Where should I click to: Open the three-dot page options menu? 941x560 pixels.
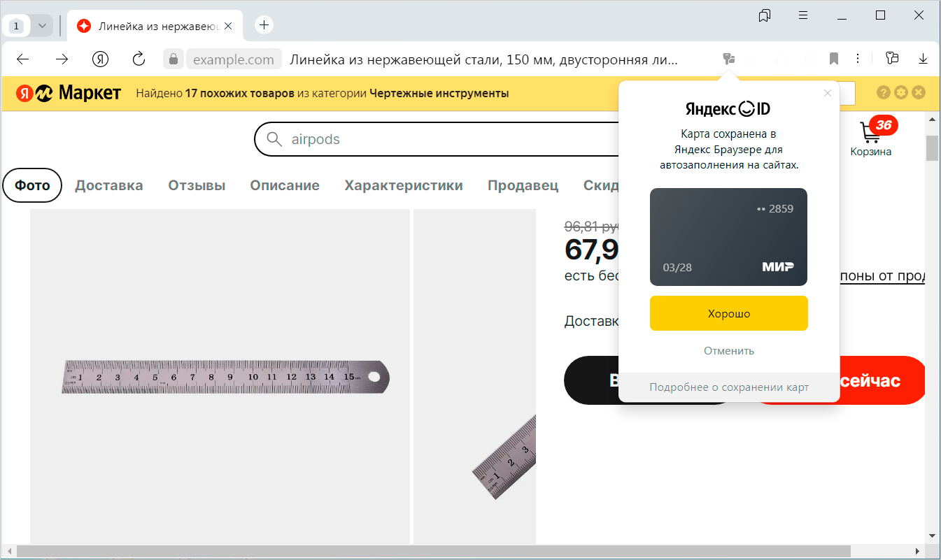pyautogui.click(x=858, y=59)
